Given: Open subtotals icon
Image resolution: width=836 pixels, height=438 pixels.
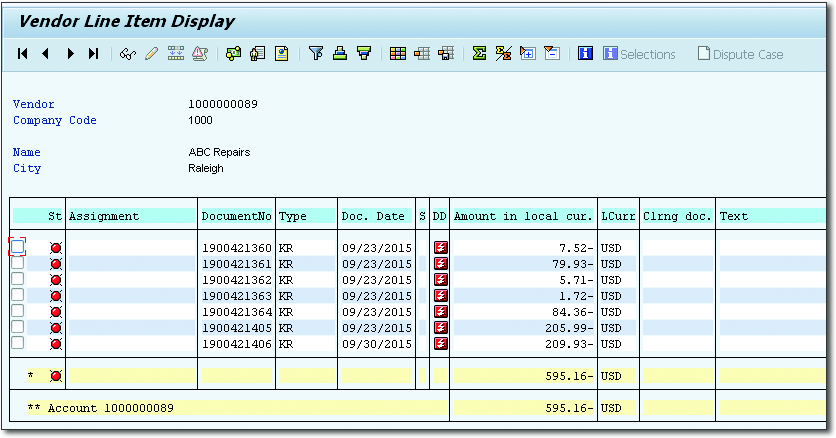Looking at the screenshot, I should (x=504, y=54).
